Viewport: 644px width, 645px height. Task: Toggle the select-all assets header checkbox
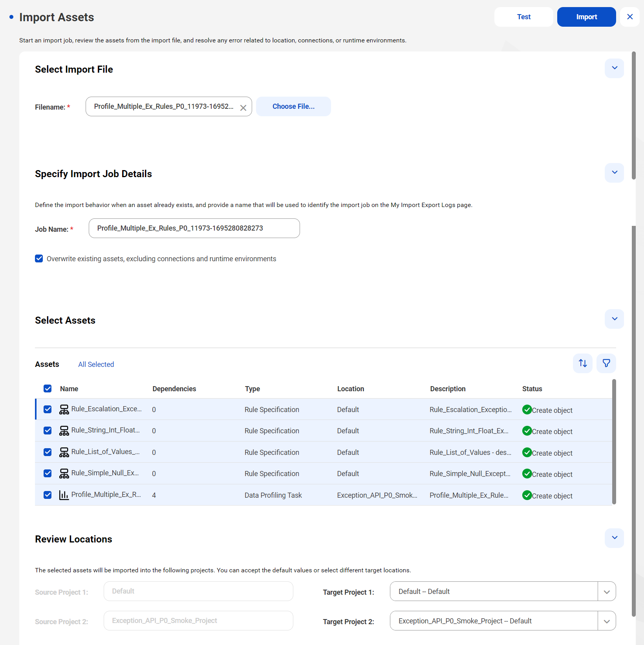click(x=48, y=388)
